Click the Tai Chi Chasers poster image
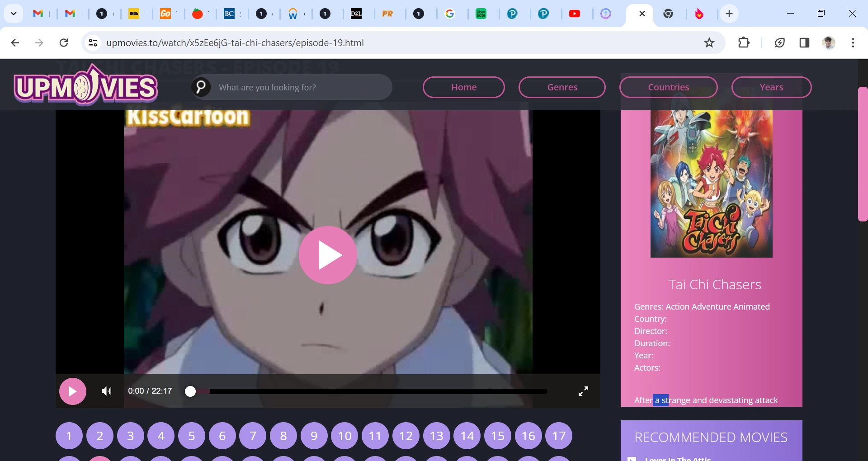Viewport: 868px width, 461px height. [712, 184]
